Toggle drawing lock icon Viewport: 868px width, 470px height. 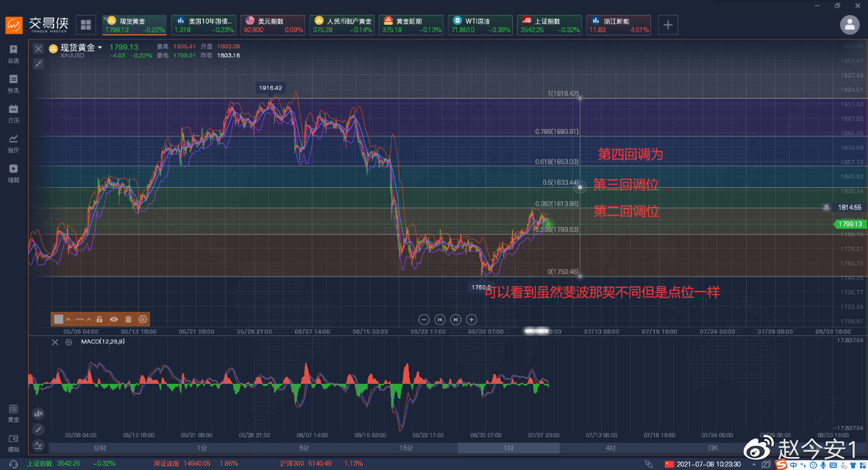pos(99,319)
